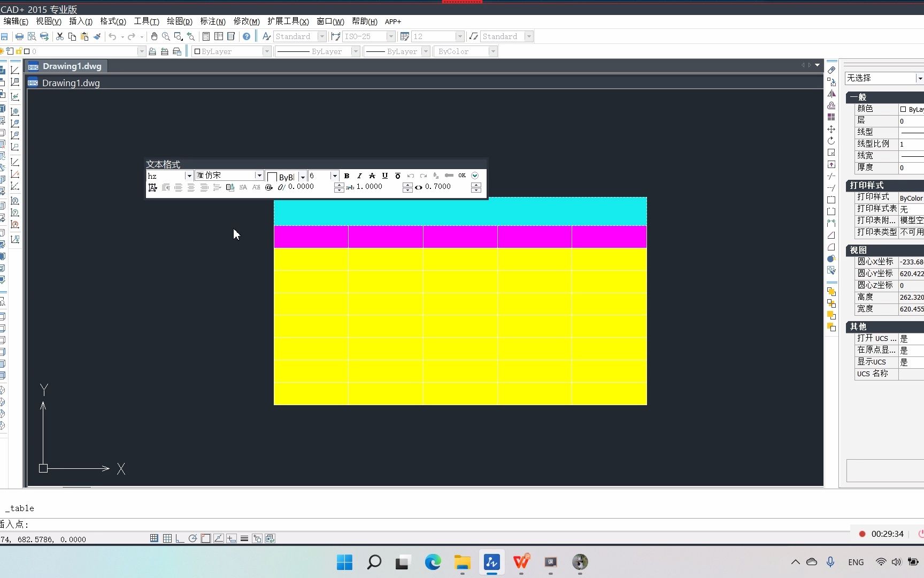Click the Paste clipboard icon
Viewport: 924px width, 578px height.
click(x=84, y=36)
